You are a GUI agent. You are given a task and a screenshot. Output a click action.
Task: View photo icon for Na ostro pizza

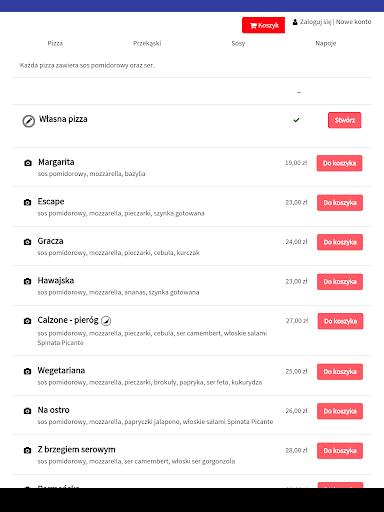(x=27, y=411)
